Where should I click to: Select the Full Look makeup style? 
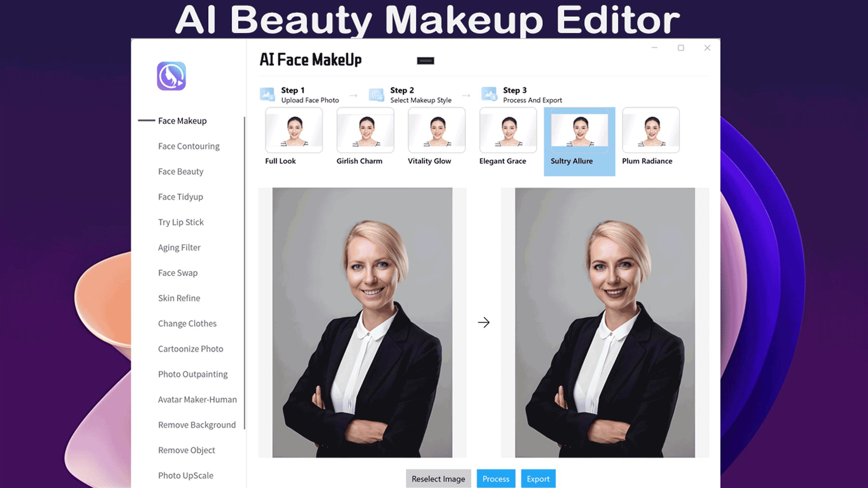[294, 130]
